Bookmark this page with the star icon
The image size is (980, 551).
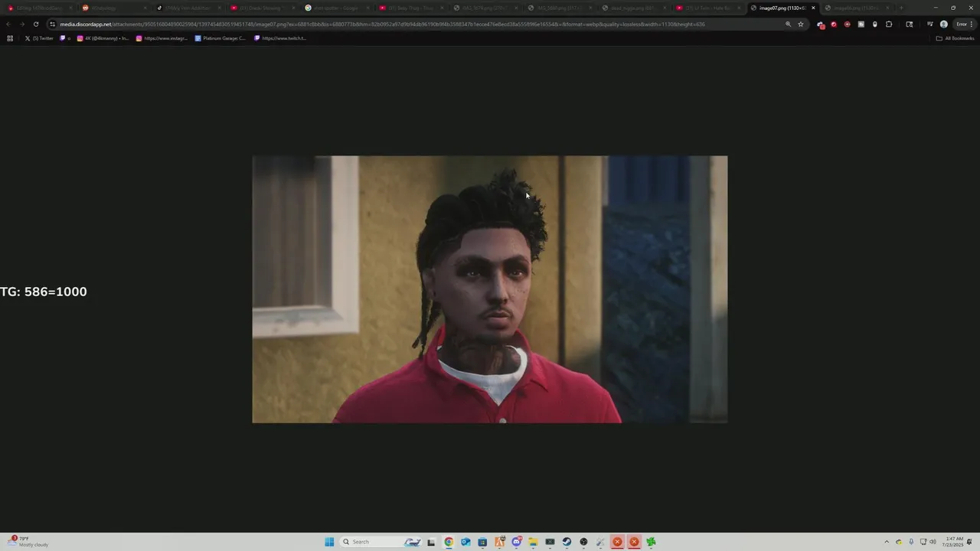click(801, 24)
